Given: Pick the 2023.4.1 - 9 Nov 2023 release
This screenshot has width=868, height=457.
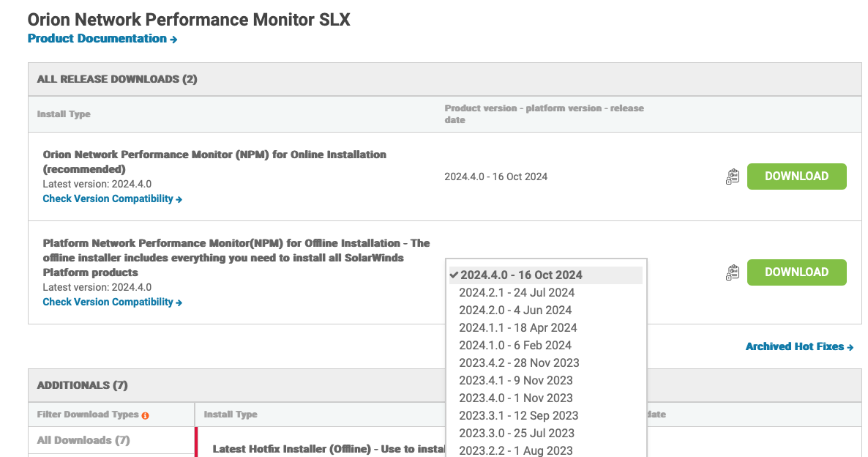Looking at the screenshot, I should 516,381.
